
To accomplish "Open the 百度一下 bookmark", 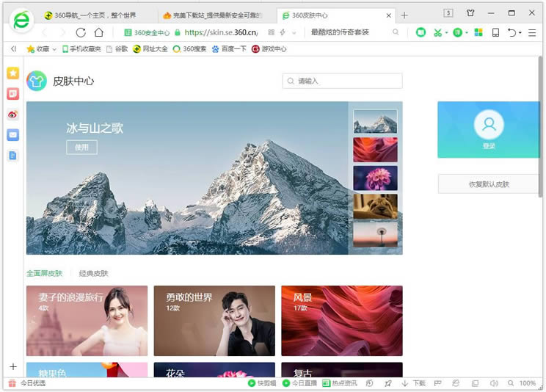I will (x=229, y=49).
